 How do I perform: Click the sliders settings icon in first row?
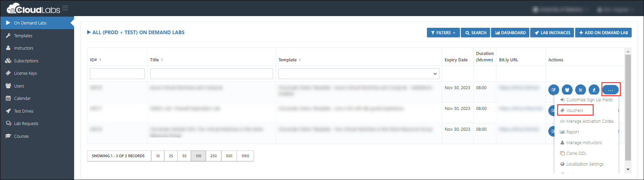pos(580,90)
